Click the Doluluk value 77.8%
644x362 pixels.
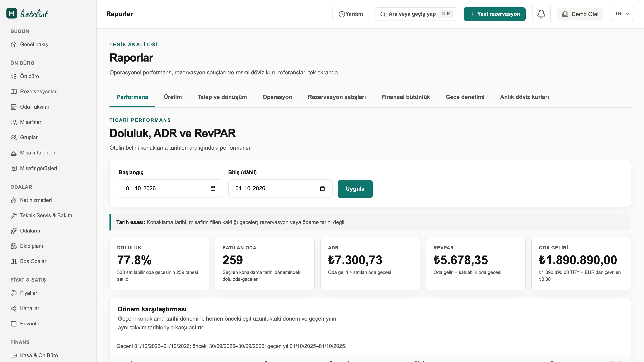coord(134,260)
